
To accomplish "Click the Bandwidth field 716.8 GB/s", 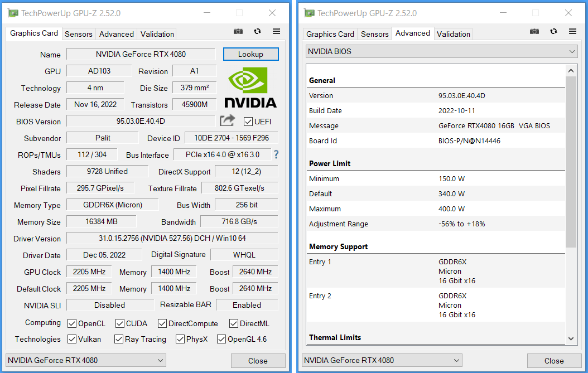I will [239, 221].
